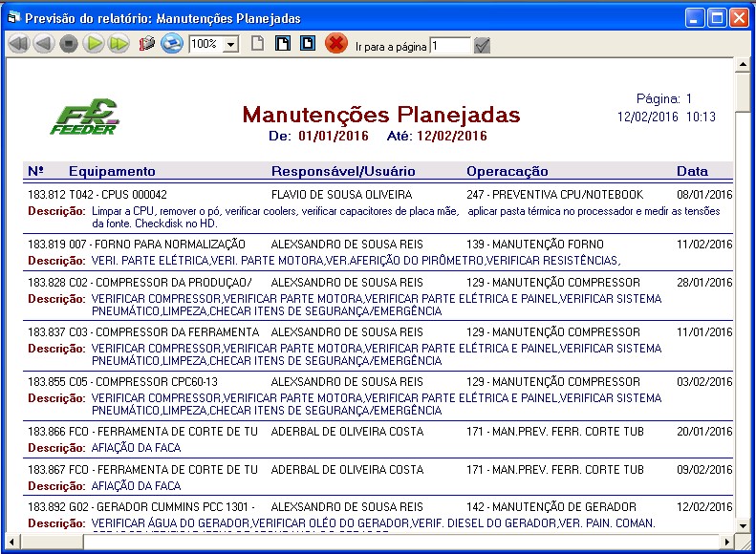The height and width of the screenshot is (554, 756).
Task: Click the window title bar icon
Action: tap(13, 18)
